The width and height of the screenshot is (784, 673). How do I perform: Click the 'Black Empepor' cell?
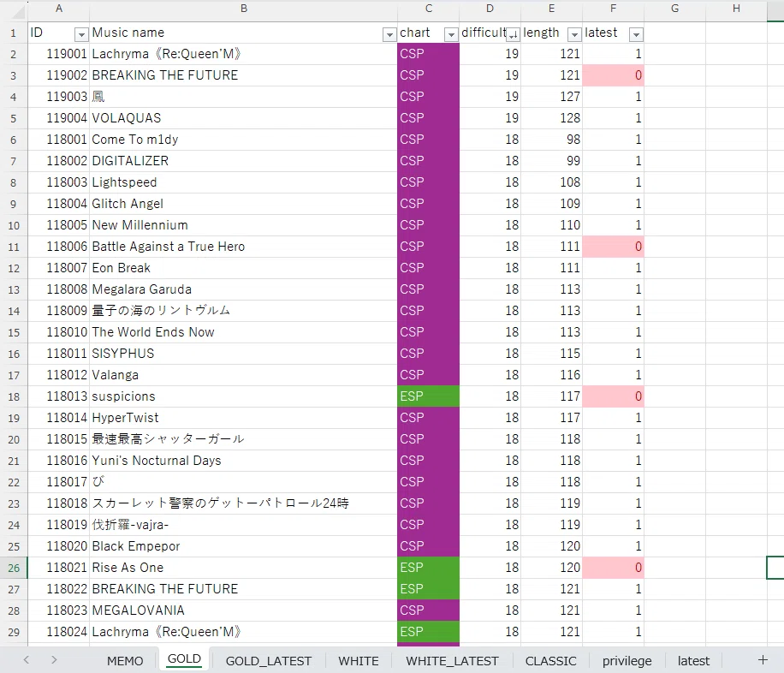(243, 546)
